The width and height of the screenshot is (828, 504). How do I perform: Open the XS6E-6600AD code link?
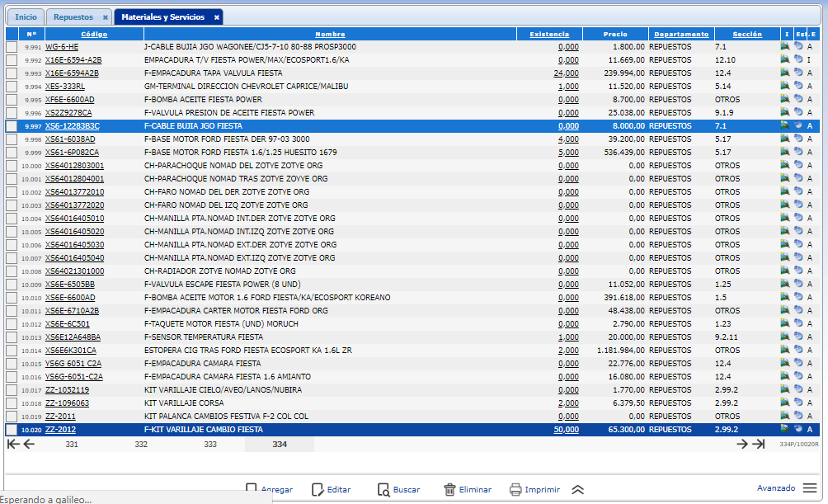70,298
